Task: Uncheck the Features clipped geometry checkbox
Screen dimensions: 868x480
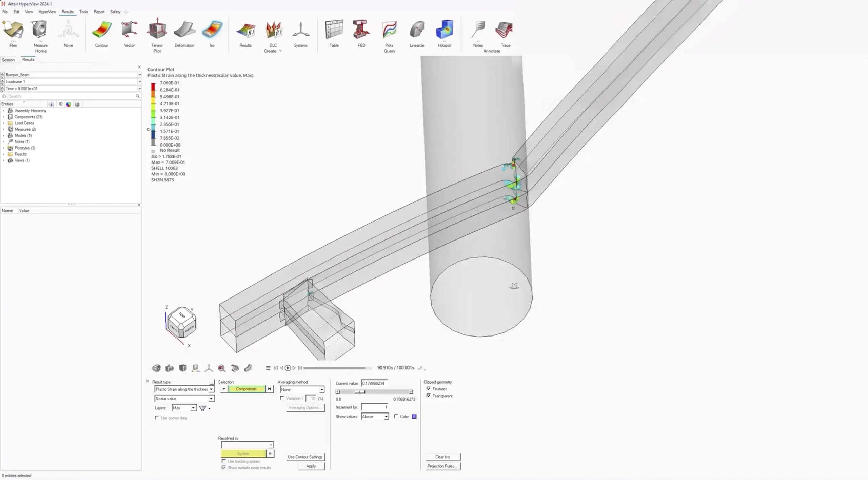Action: pos(429,389)
